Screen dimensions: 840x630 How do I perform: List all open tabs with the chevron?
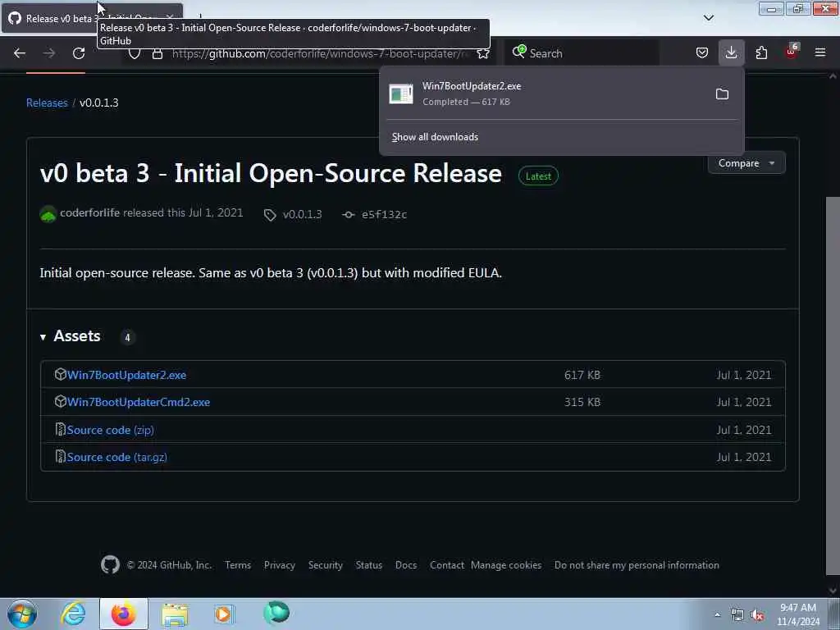click(x=709, y=18)
